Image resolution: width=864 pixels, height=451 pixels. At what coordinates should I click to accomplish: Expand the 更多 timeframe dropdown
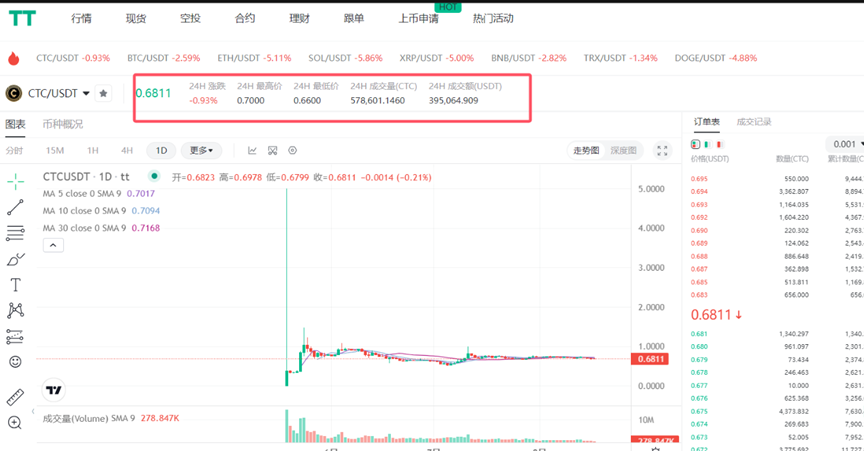[200, 151]
